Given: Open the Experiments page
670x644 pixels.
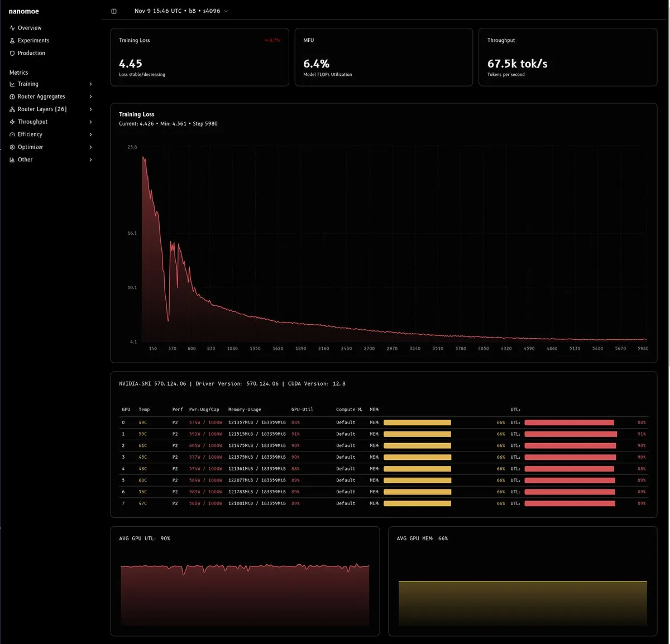Looking at the screenshot, I should (33, 41).
